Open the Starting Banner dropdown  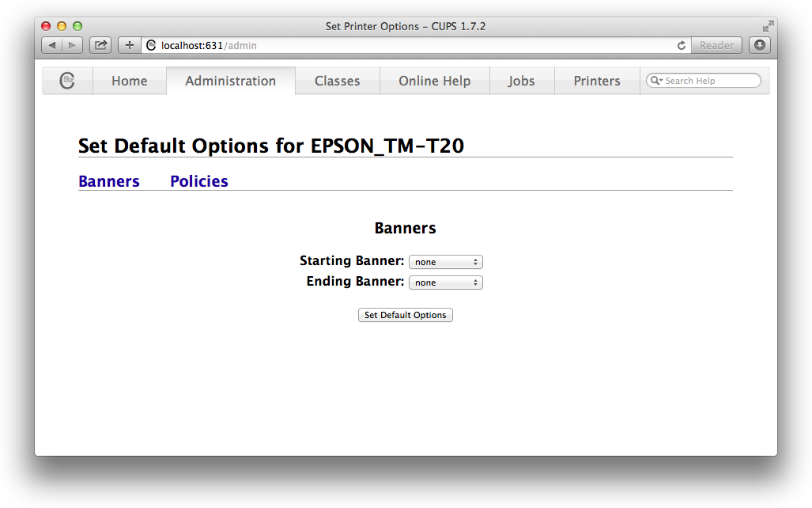(x=445, y=262)
